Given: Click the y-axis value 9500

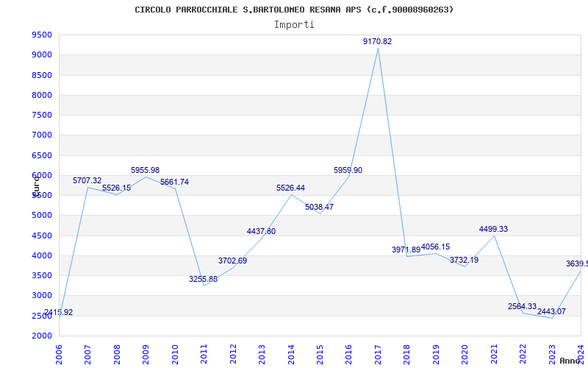Looking at the screenshot, I should pyautogui.click(x=42, y=35).
